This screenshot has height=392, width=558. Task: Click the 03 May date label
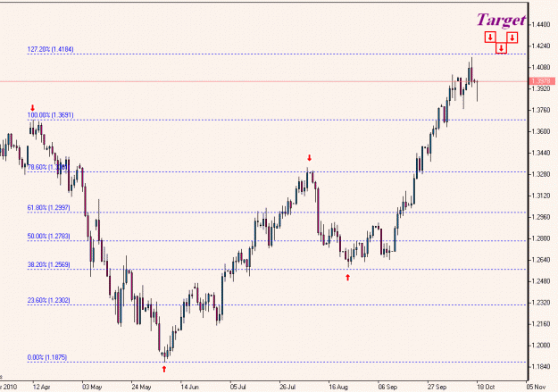pos(92,387)
